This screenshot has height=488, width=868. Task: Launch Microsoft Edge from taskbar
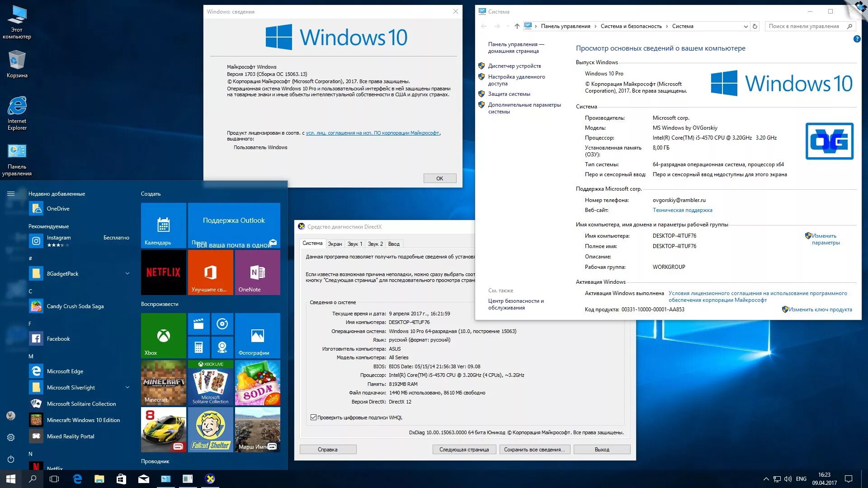pos(77,479)
